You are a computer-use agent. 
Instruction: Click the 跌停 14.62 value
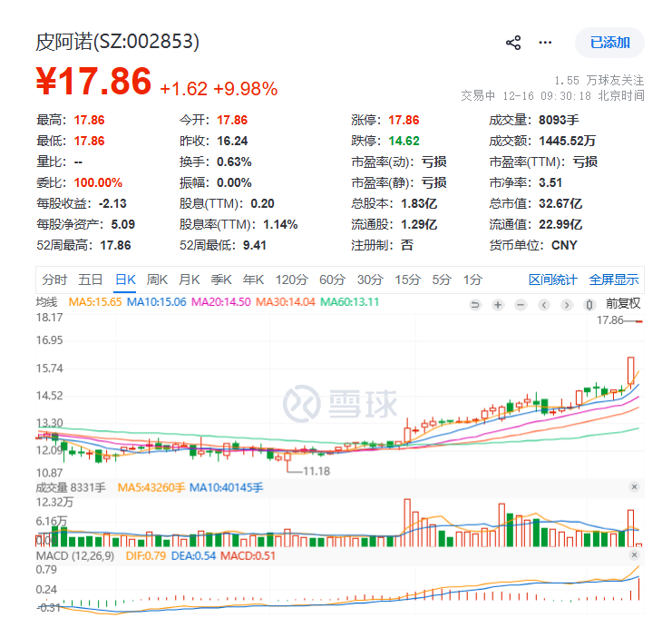pos(404,141)
